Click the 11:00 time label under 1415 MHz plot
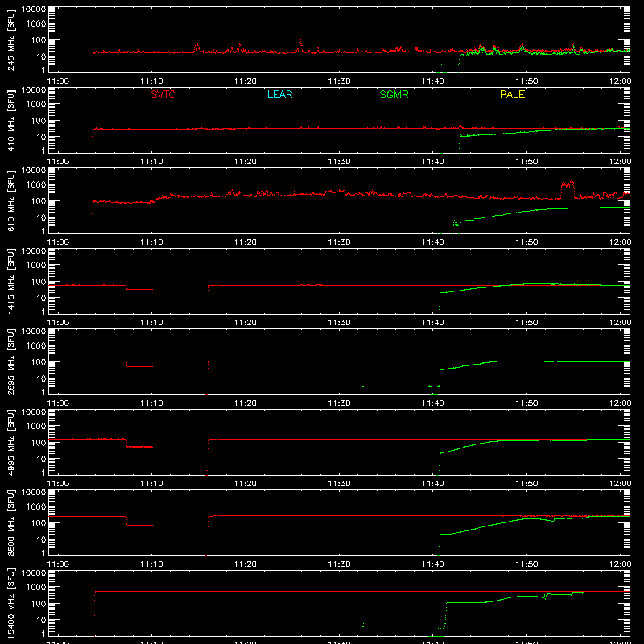Viewport: 644px width, 644px height. [x=58, y=323]
